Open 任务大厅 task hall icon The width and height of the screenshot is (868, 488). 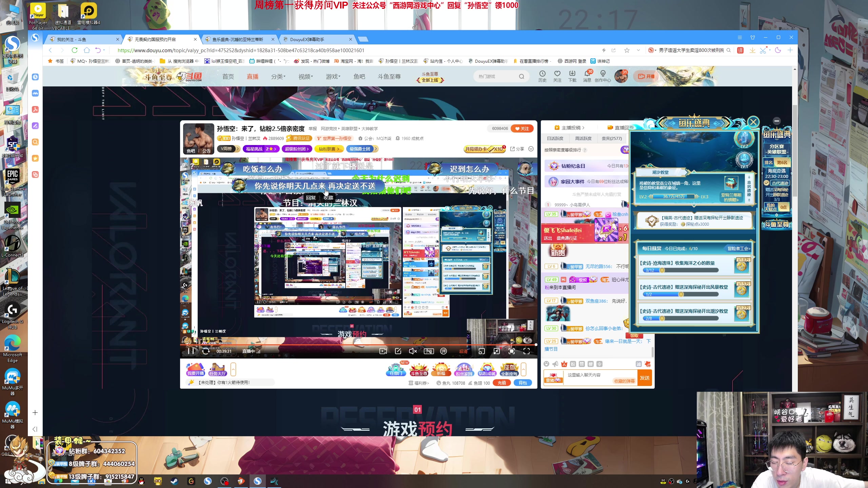[x=218, y=369]
